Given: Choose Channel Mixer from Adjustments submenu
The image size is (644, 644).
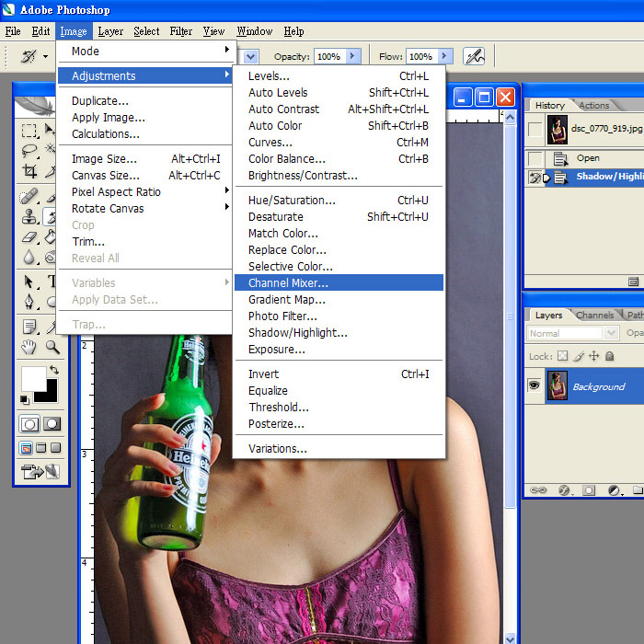Looking at the screenshot, I should pos(288,283).
